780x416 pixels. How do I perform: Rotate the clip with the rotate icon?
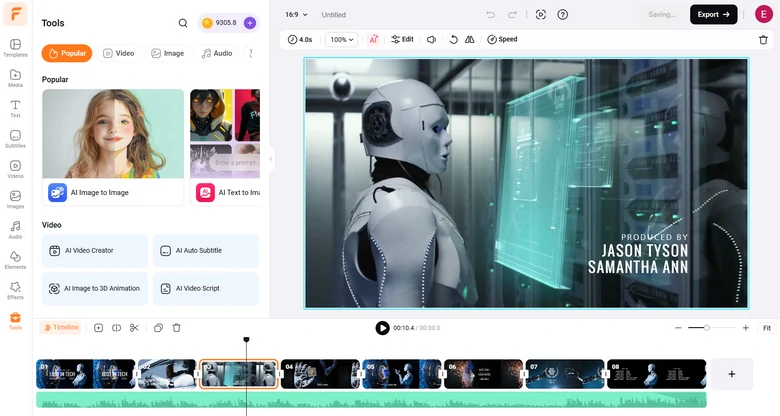(x=453, y=39)
